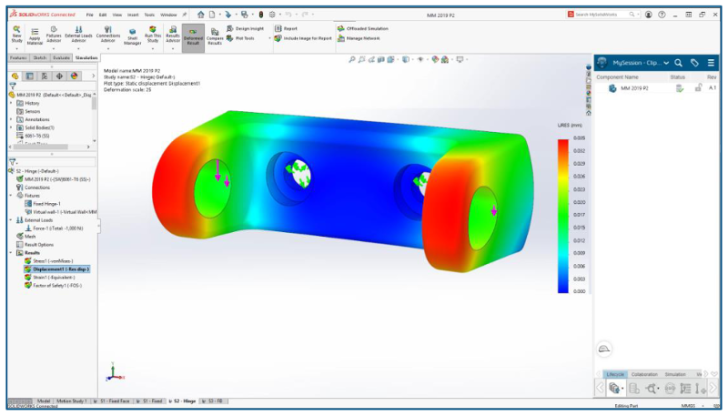Click the displacement color legend bar

563,216
